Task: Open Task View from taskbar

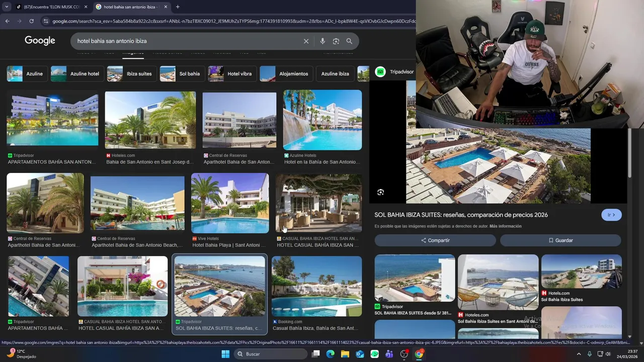Action: (x=315, y=354)
